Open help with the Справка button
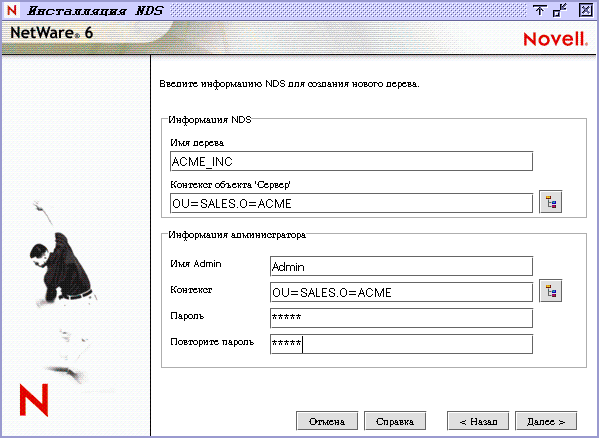 point(395,421)
